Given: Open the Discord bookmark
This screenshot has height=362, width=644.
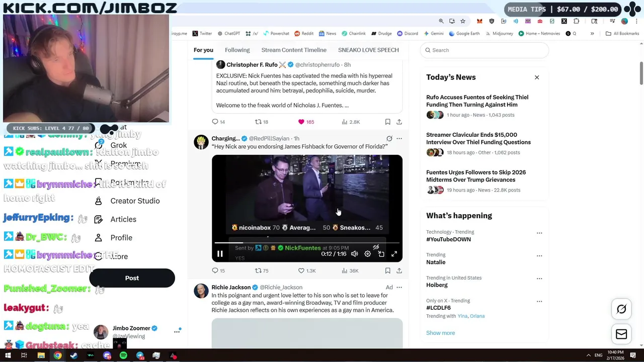Looking at the screenshot, I should tap(408, 34).
